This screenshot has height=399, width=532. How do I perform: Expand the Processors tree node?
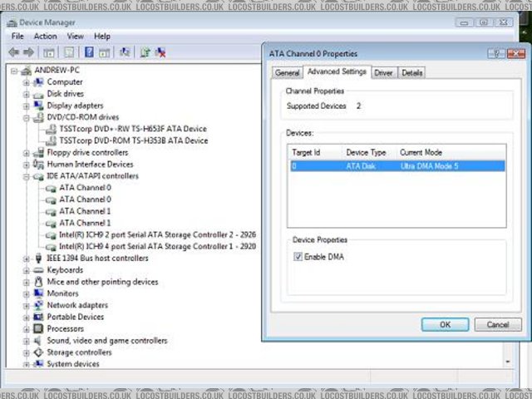26,329
